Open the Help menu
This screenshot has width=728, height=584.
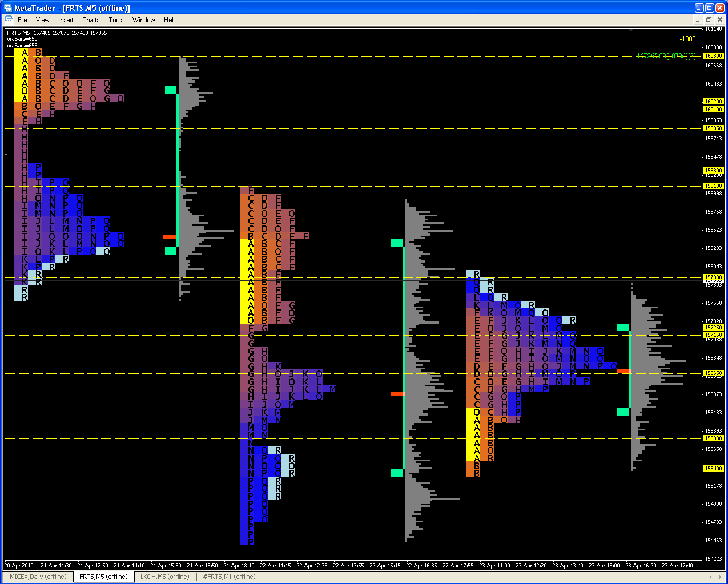[x=170, y=20]
